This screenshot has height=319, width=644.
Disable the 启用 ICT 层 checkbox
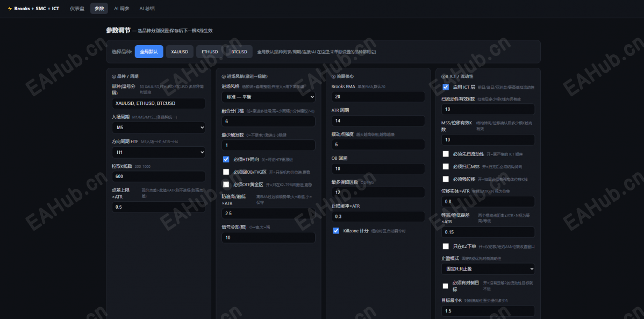(x=446, y=87)
